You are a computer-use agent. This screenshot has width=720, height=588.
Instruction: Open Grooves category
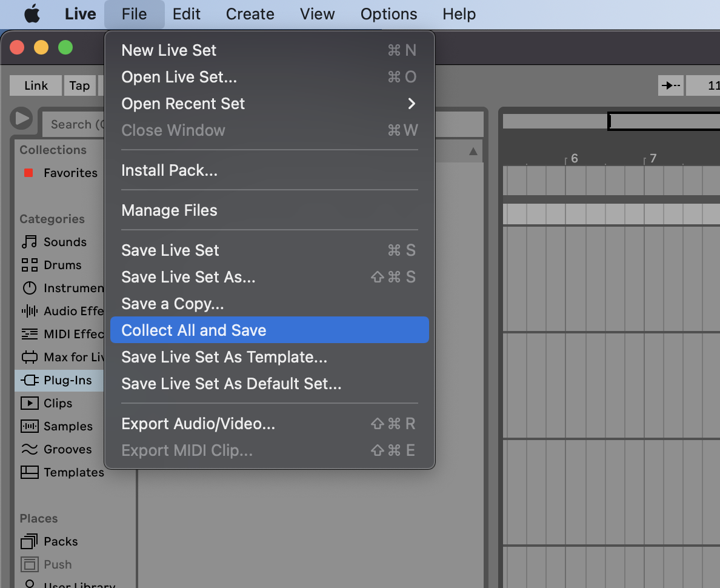click(59, 449)
